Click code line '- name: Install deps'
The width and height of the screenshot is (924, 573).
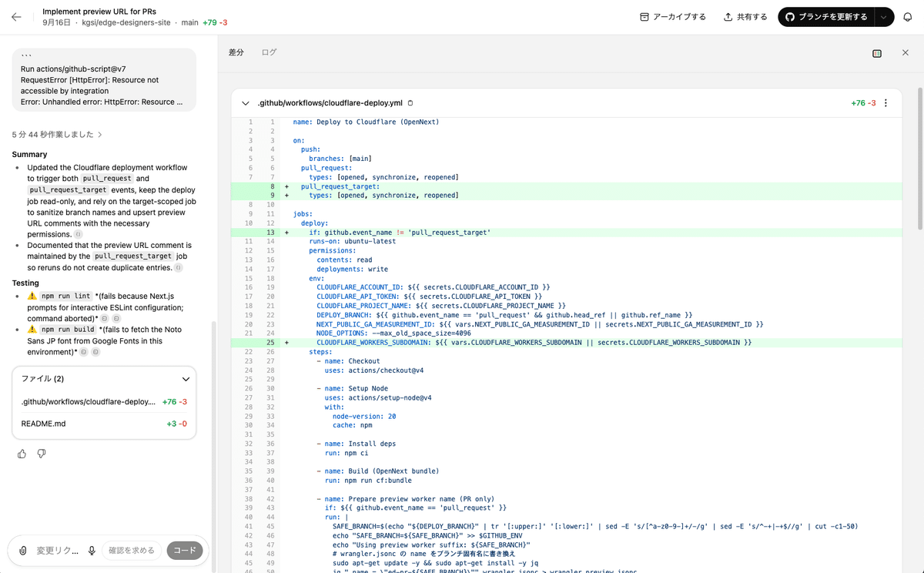coord(356,444)
